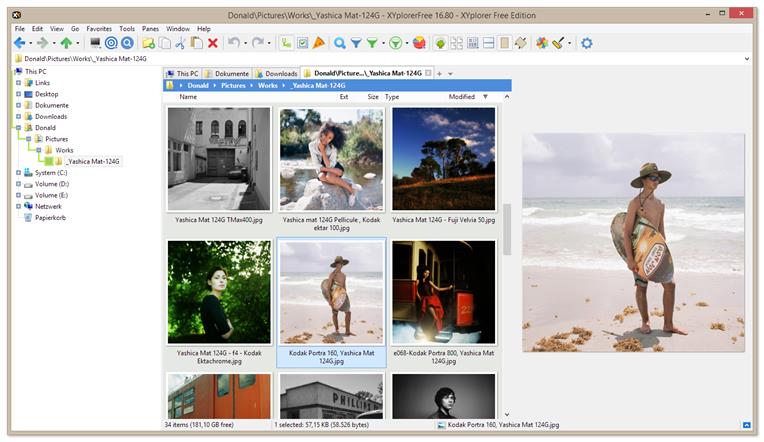Click the blue Visual Filter funnel
764x442 pixels.
point(356,43)
